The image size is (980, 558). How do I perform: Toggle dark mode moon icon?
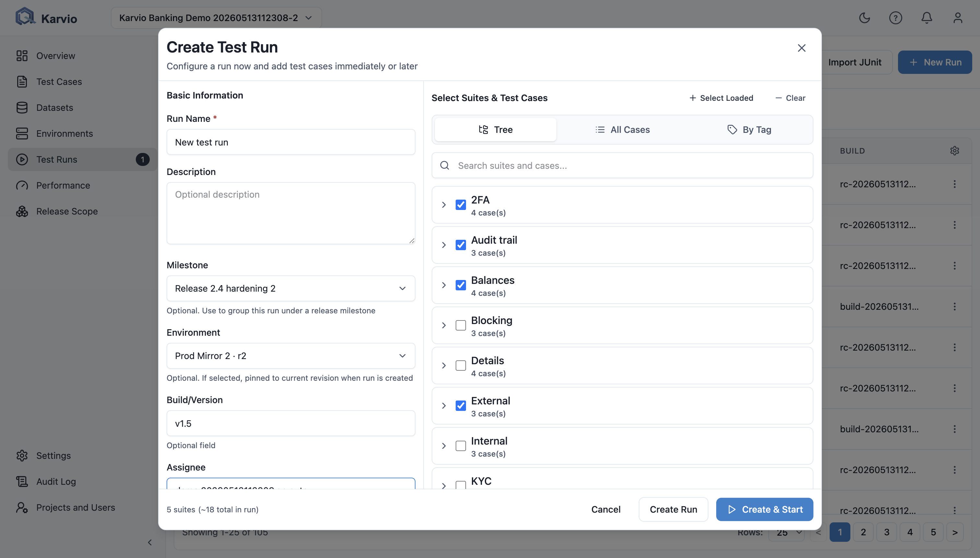[x=865, y=17]
